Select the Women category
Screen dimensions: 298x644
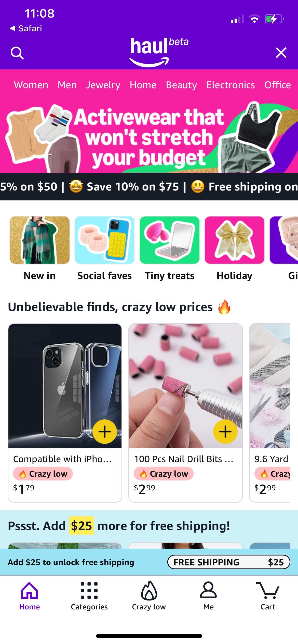coord(31,85)
